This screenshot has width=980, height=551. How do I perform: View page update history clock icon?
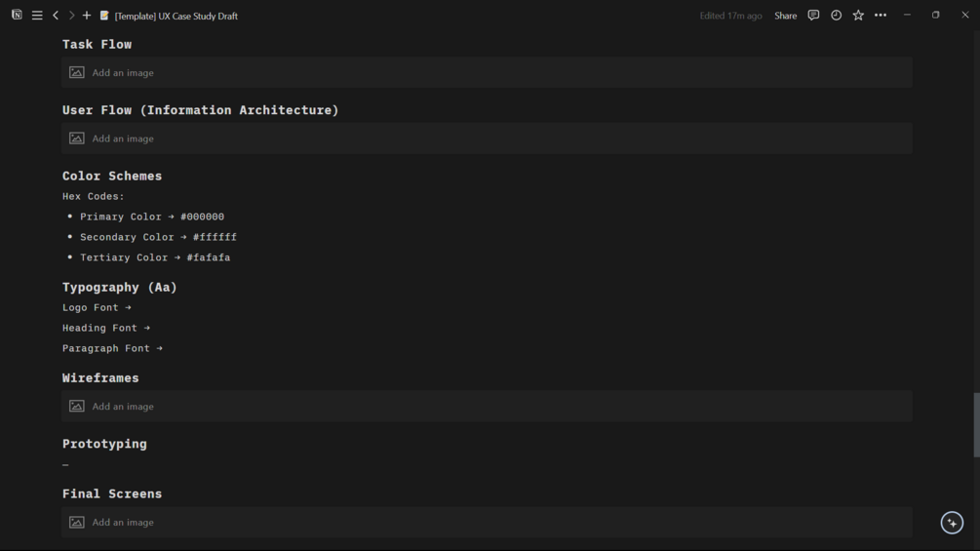pos(836,16)
